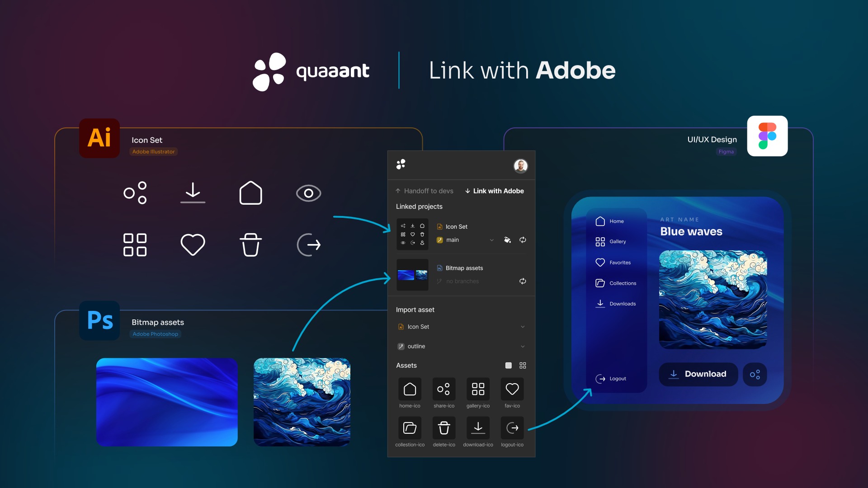Choose the fav-ico heart asset

tap(512, 389)
